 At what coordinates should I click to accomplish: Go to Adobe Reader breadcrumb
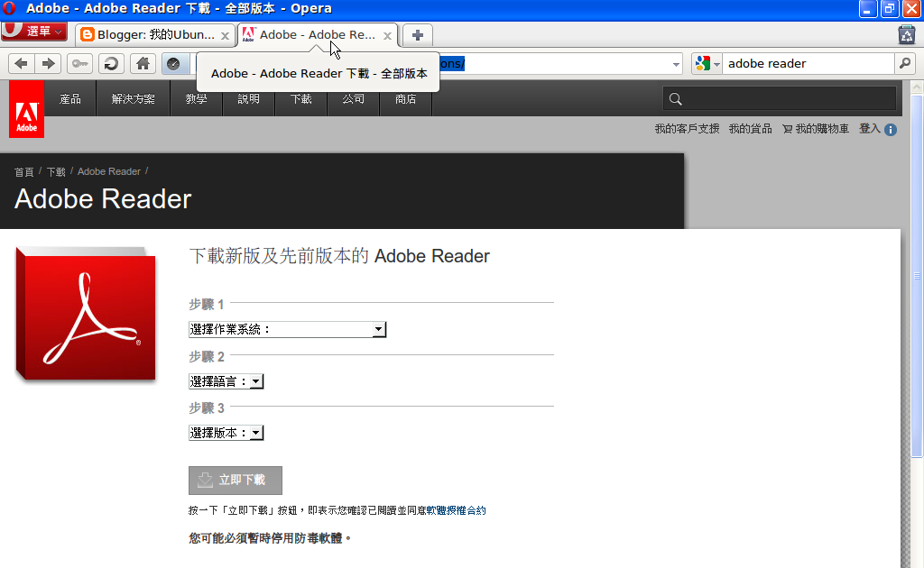coord(109,172)
